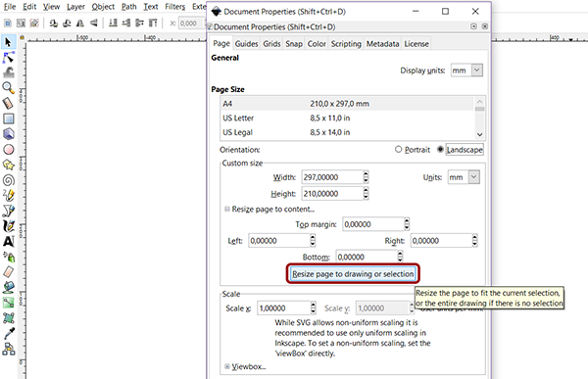Viewport: 588px width, 379px height.
Task: Select the Star and polygon tool
Action: point(8,165)
